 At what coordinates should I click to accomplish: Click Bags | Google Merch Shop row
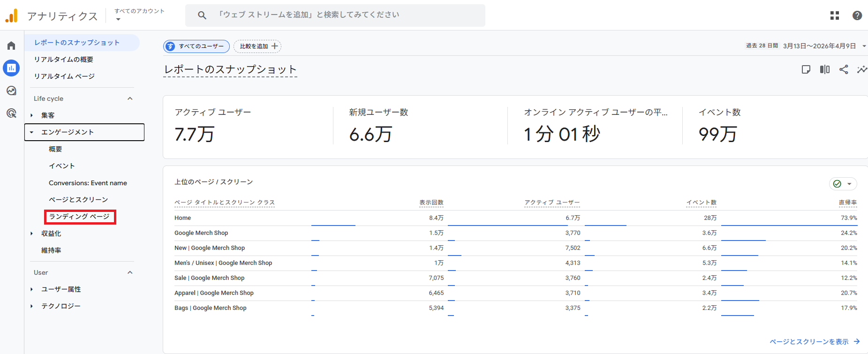click(516, 308)
